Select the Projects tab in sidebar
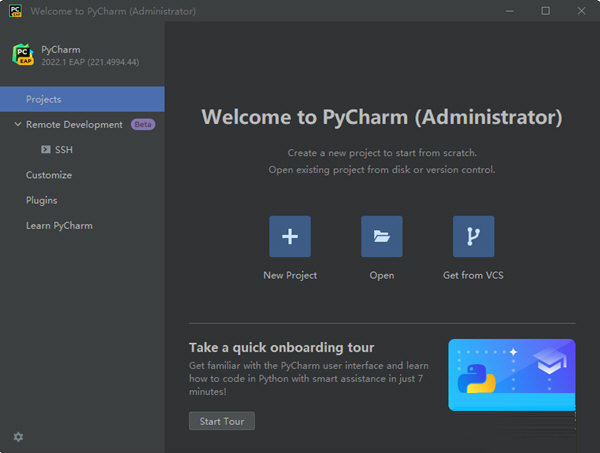Image resolution: width=600 pixels, height=453 pixels. pyautogui.click(x=44, y=100)
